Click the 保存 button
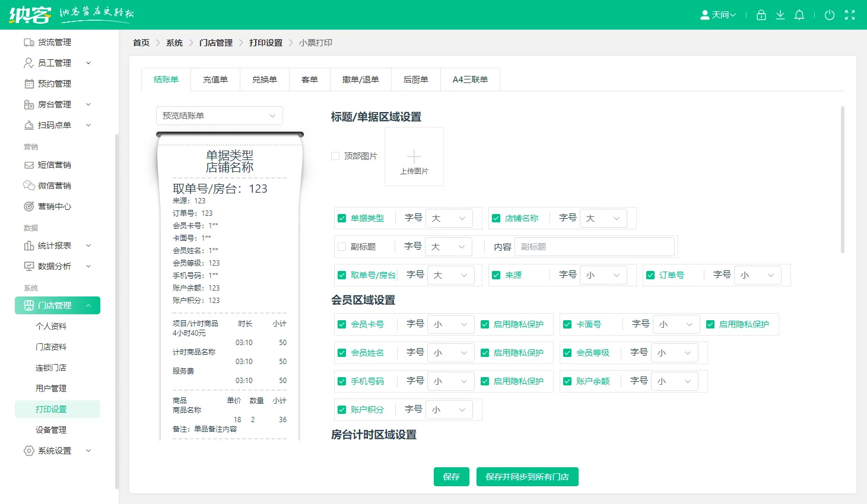Image resolution: width=867 pixels, height=504 pixels. (x=452, y=477)
